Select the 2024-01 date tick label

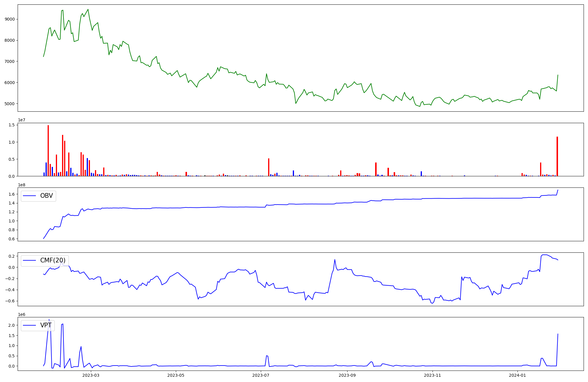[517, 375]
